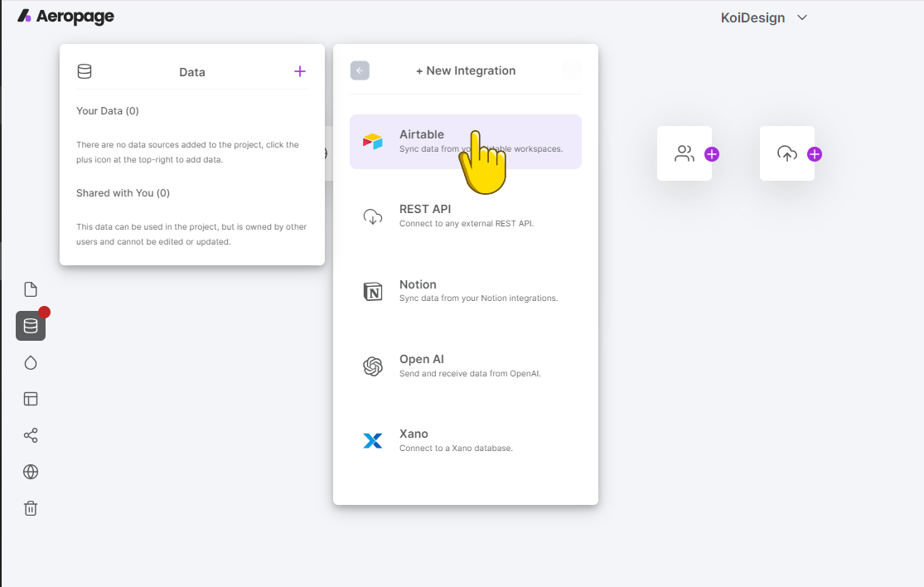The height and width of the screenshot is (587, 924).
Task: Go back using the arrow in New Integration
Action: tap(360, 70)
